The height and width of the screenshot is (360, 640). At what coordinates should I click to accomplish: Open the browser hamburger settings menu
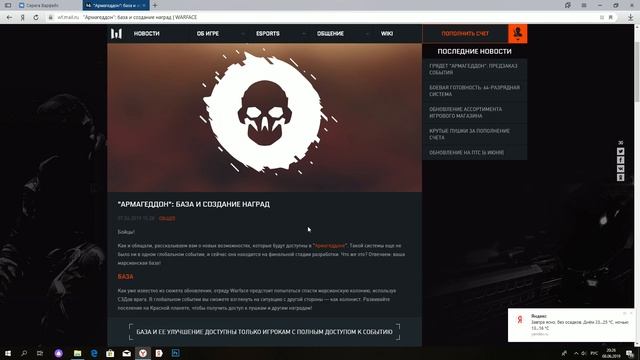coord(584,5)
